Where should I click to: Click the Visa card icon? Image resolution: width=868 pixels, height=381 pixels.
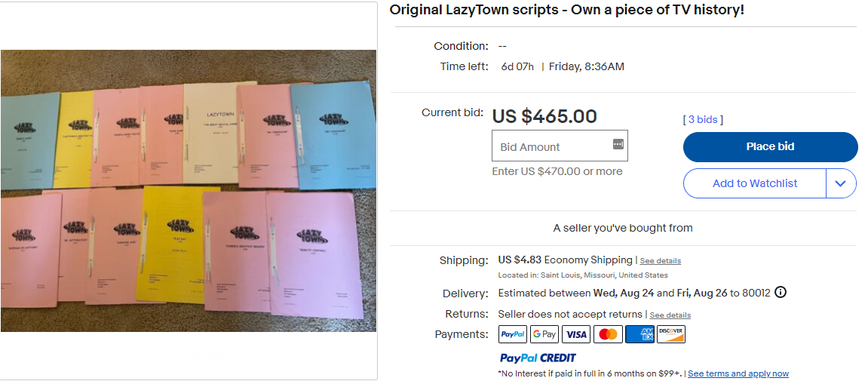click(x=576, y=334)
